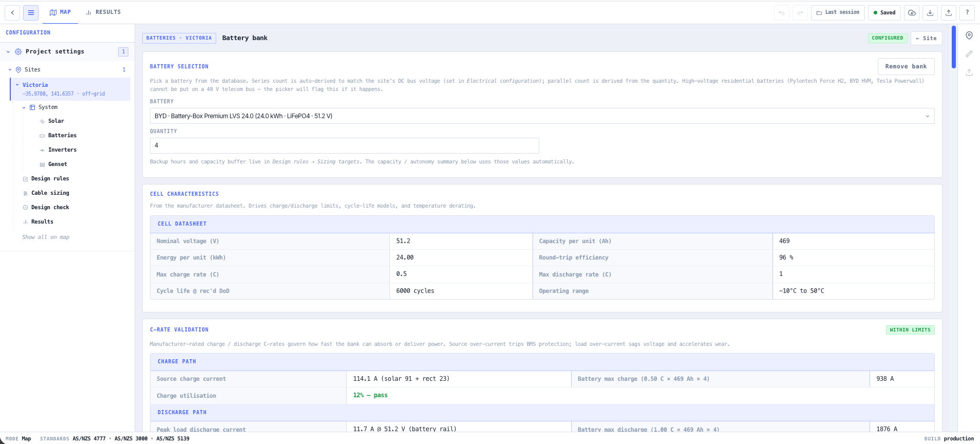Viewport: 980px width, 444px height.
Task: Open the Last session button
Action: (x=838, y=13)
